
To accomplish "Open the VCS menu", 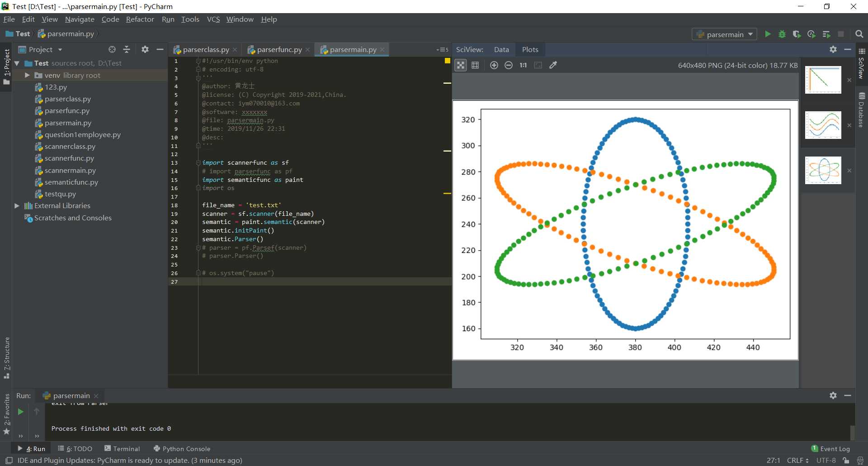I will click(x=213, y=19).
